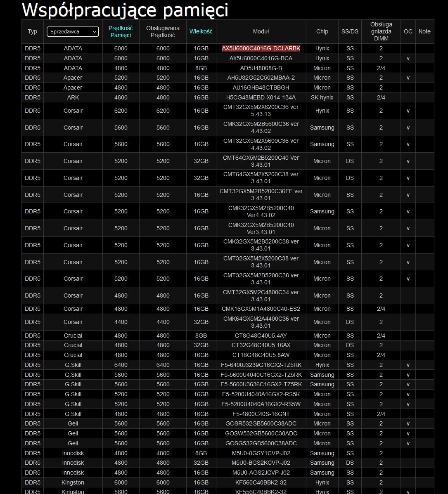
Task: Select module F5-4800C40S-16GNT
Action: click(261, 414)
